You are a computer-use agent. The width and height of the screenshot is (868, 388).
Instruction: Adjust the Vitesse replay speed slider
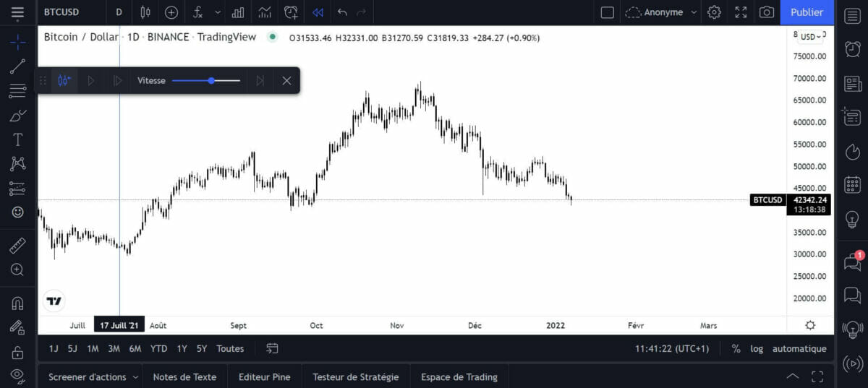coord(211,80)
